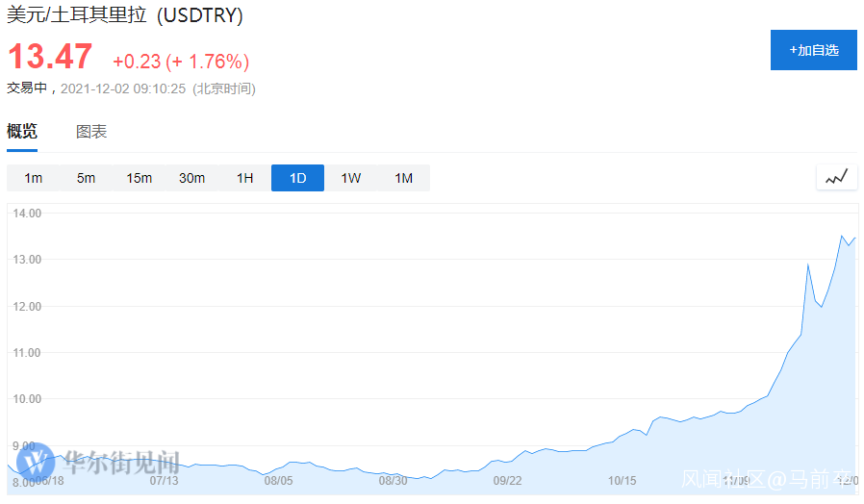This screenshot has height=504, width=864.
Task: Choose the 30m interval
Action: pyautogui.click(x=191, y=178)
